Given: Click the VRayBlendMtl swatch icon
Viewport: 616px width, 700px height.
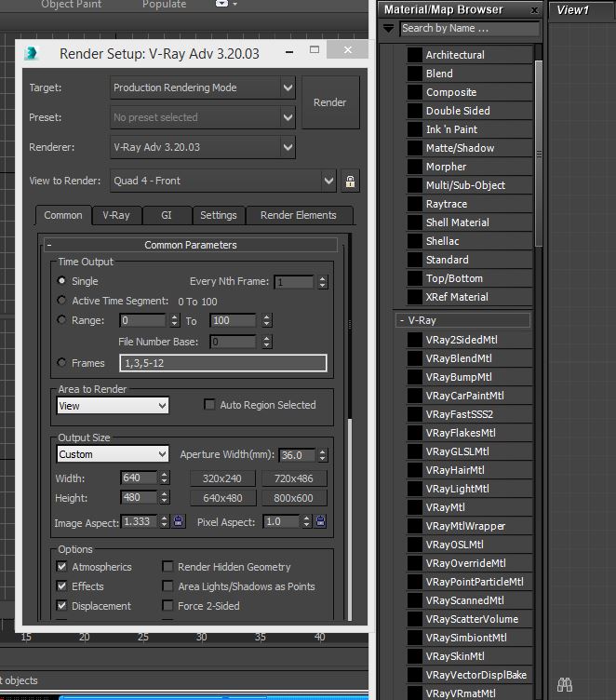Looking at the screenshot, I should [415, 358].
